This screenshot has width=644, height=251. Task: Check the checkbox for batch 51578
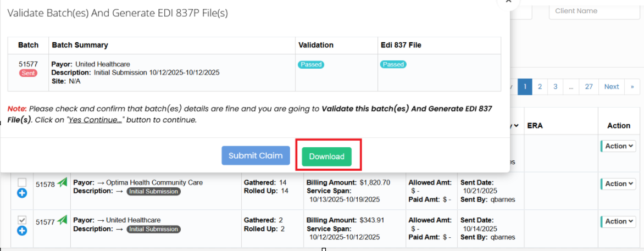click(22, 182)
